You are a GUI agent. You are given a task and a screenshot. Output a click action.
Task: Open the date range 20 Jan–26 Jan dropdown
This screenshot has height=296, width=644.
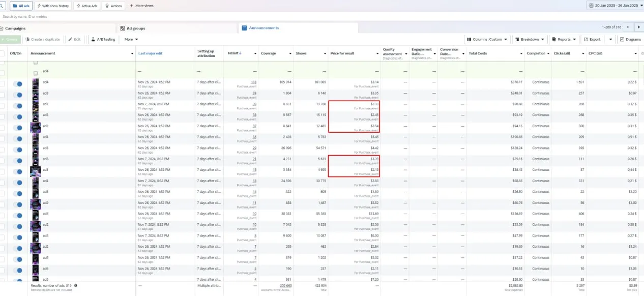point(615,6)
